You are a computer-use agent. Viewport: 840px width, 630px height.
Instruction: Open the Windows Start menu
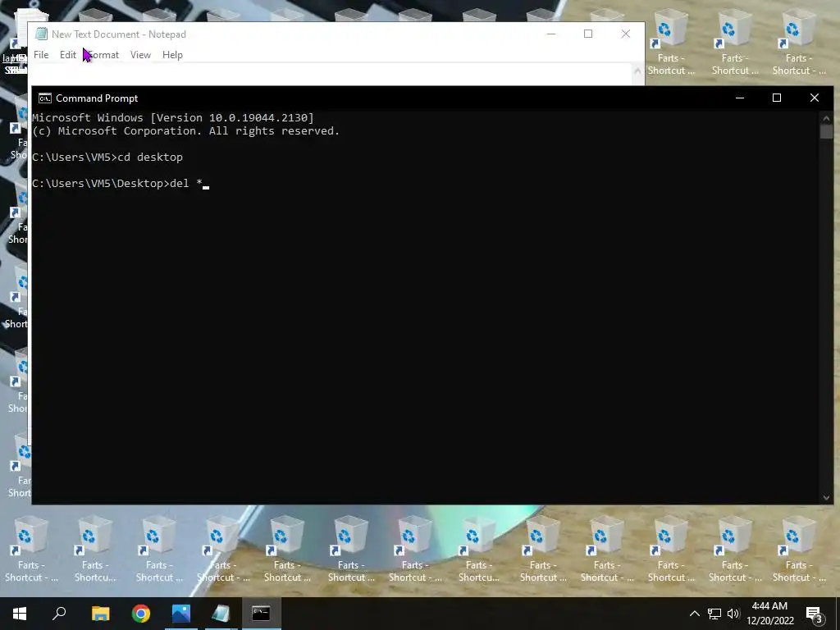pyautogui.click(x=20, y=614)
